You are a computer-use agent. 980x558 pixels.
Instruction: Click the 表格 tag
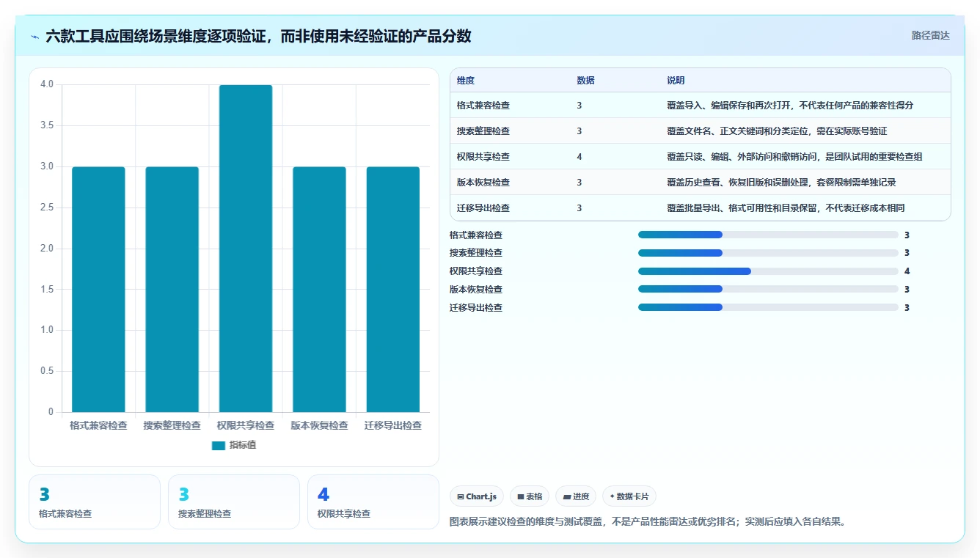pos(530,496)
